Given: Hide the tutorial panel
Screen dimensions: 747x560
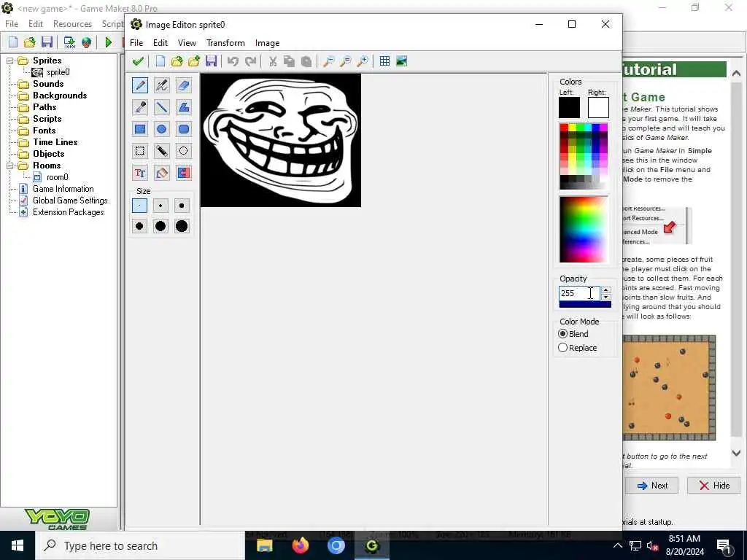Looking at the screenshot, I should tap(713, 485).
